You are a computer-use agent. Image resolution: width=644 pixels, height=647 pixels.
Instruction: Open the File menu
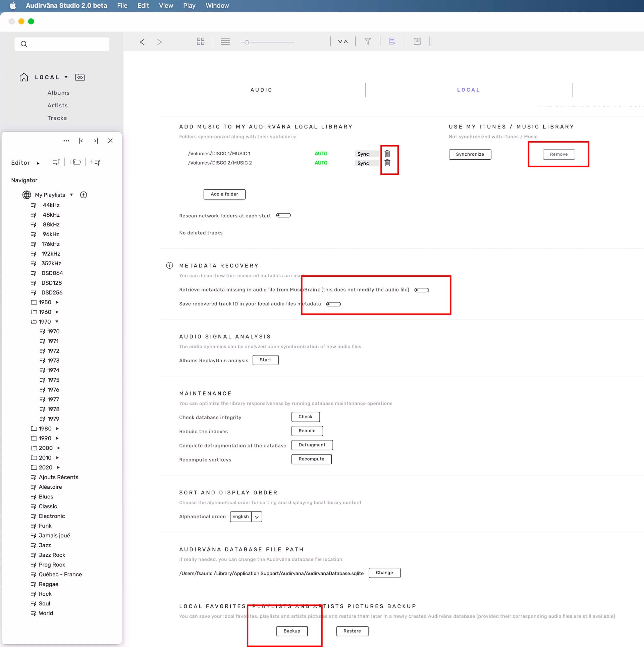[122, 6]
